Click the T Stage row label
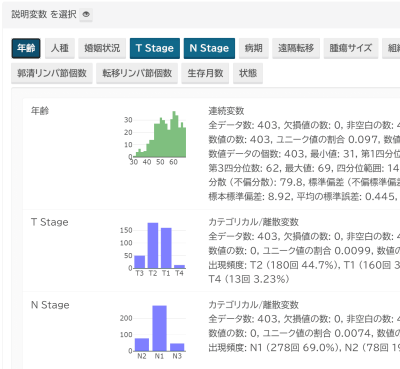This screenshot has height=369, width=400. pyautogui.click(x=50, y=222)
